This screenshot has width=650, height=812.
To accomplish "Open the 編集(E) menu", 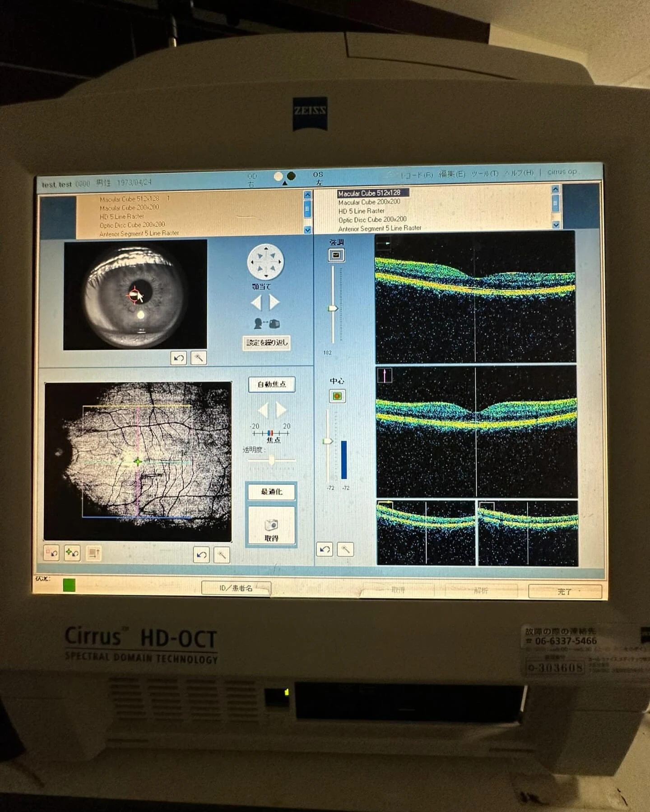I will 452,174.
